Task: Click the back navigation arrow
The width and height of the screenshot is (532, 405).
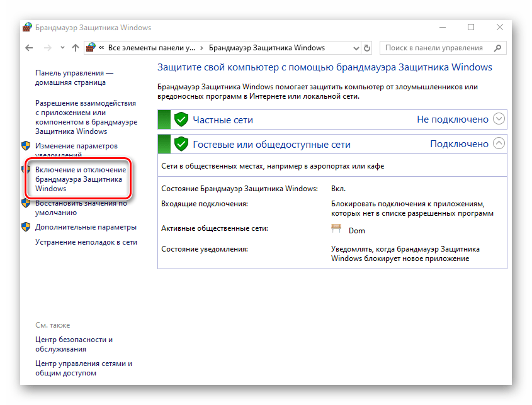Action: [x=29, y=48]
